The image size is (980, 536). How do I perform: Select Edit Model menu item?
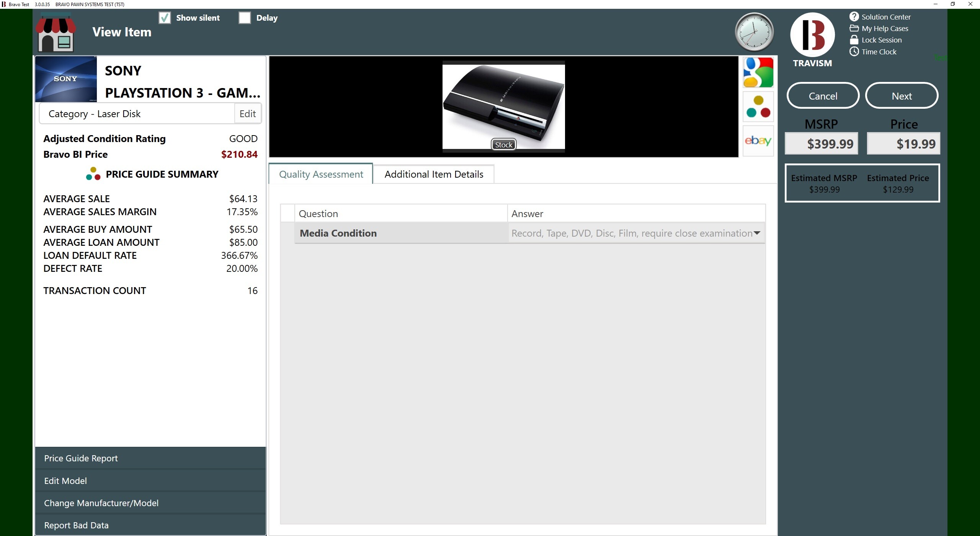click(150, 481)
